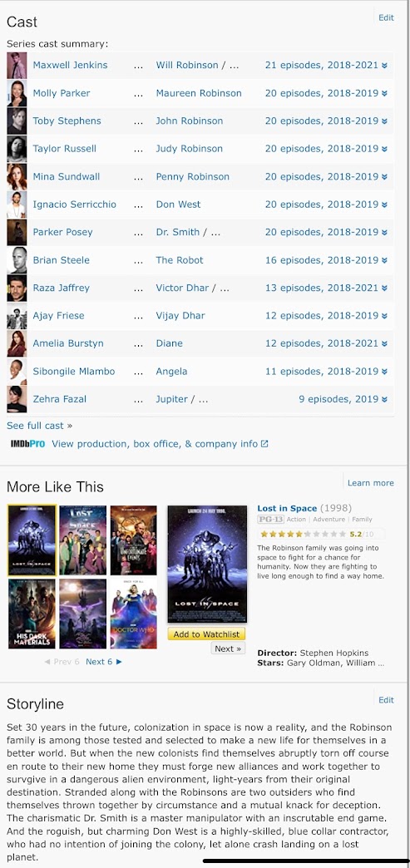Expand Zehra Fazal 9 episodes chevron
Image resolution: width=410 pixels, height=868 pixels.
pyautogui.click(x=384, y=399)
